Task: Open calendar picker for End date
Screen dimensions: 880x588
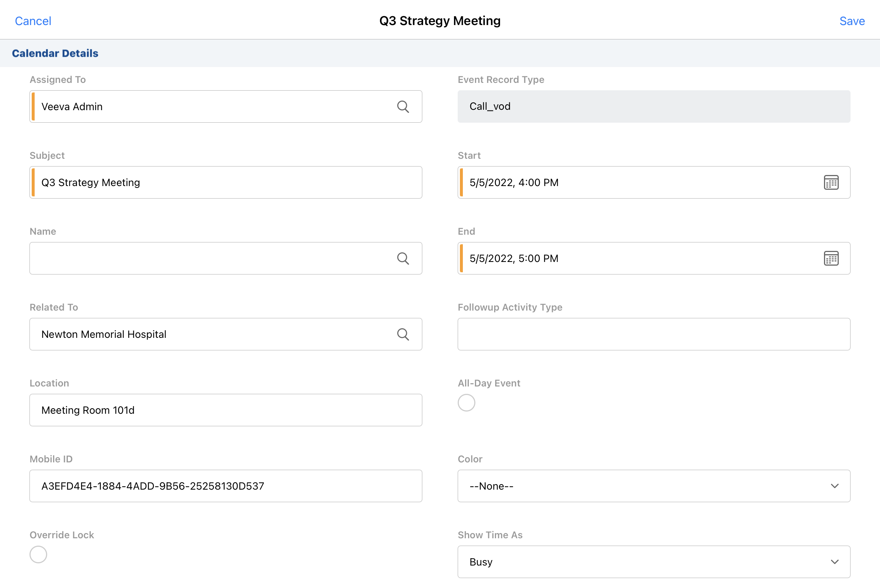Action: coord(831,258)
